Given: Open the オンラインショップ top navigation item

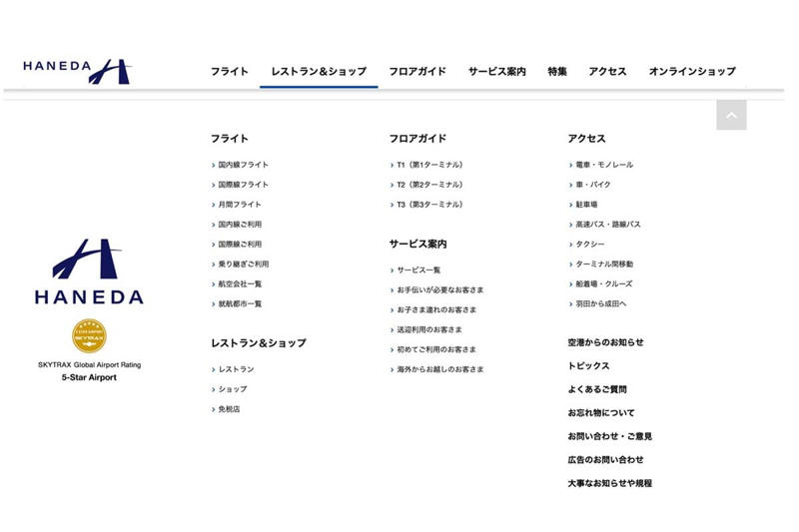Looking at the screenshot, I should coord(692,71).
